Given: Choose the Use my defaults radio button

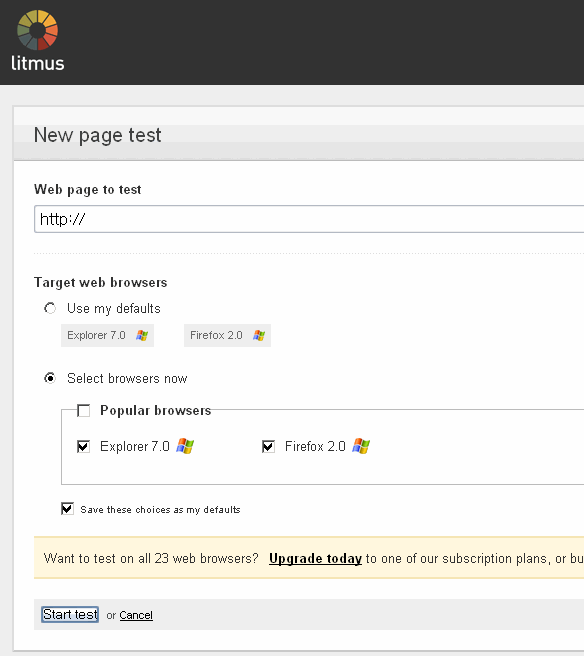Looking at the screenshot, I should click(50, 309).
